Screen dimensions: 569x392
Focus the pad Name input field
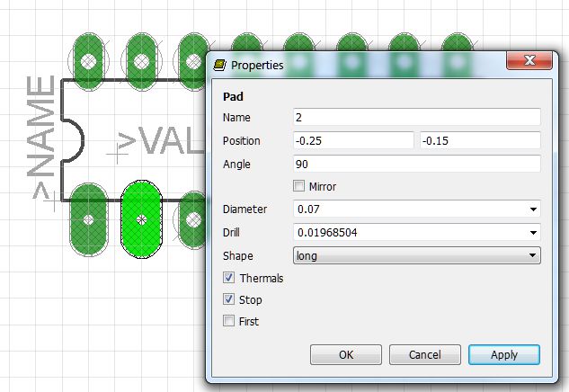click(416, 118)
